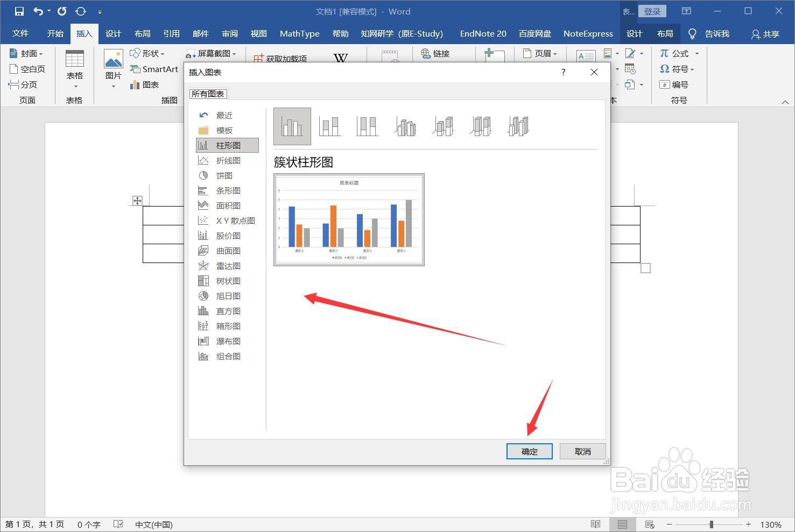Choose the 100% stacked column chart subtype
The width and height of the screenshot is (795, 532).
coord(367,126)
